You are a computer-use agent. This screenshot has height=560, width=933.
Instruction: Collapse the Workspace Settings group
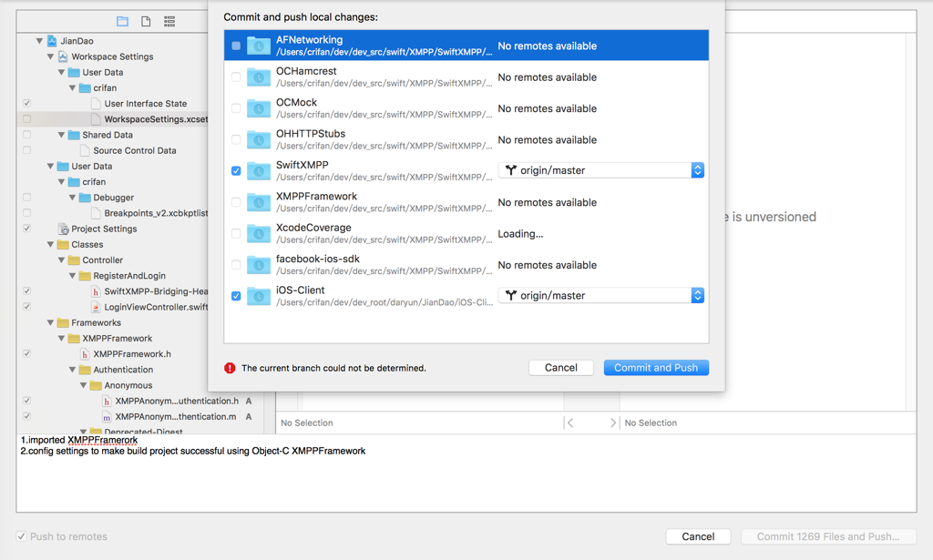coord(51,56)
